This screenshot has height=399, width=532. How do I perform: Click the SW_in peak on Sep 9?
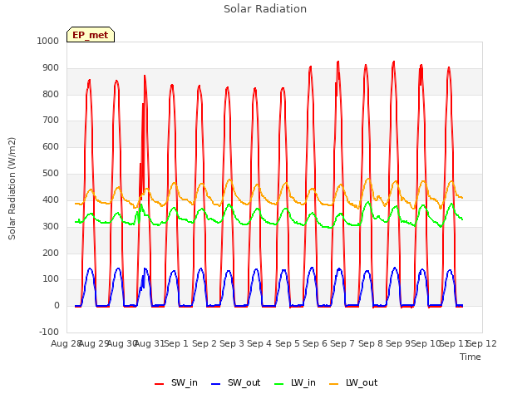[394, 62]
